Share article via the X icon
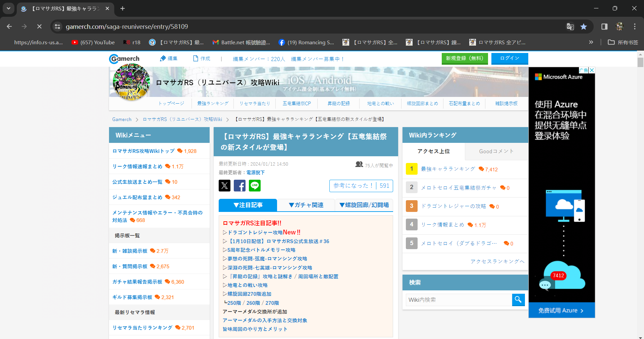644x339 pixels. tap(224, 185)
